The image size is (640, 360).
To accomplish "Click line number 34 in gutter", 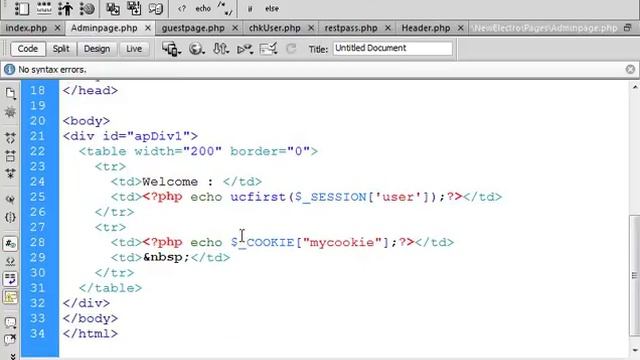I will (x=38, y=334).
